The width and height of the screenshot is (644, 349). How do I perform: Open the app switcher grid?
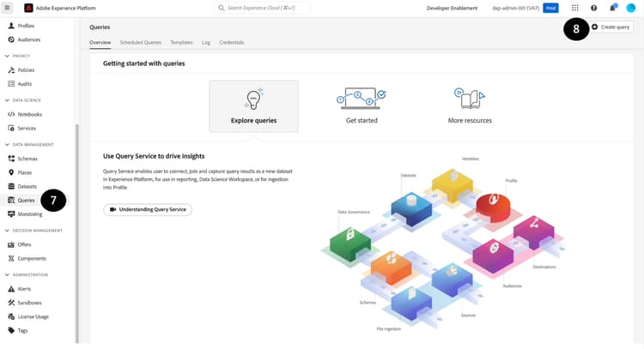[575, 8]
